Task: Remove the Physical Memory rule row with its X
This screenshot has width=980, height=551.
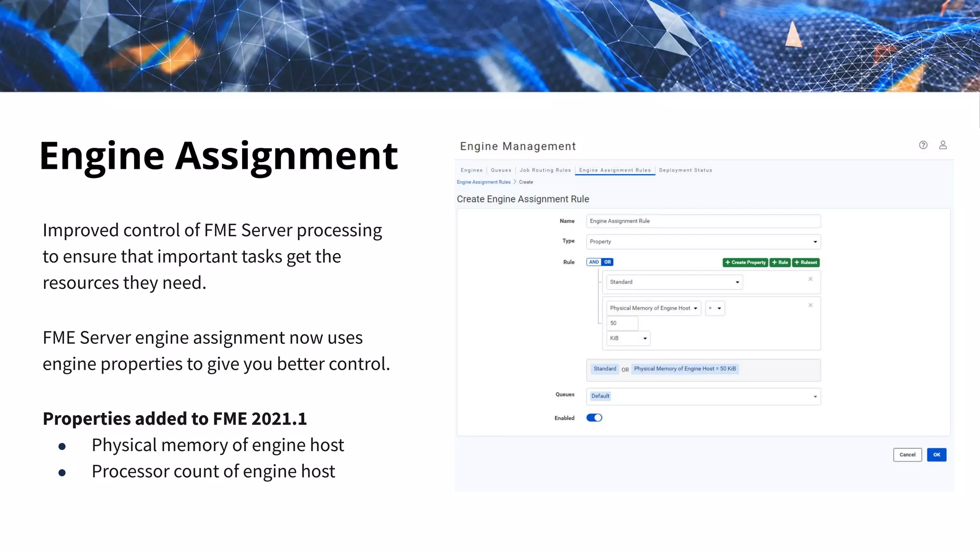Action: [811, 305]
